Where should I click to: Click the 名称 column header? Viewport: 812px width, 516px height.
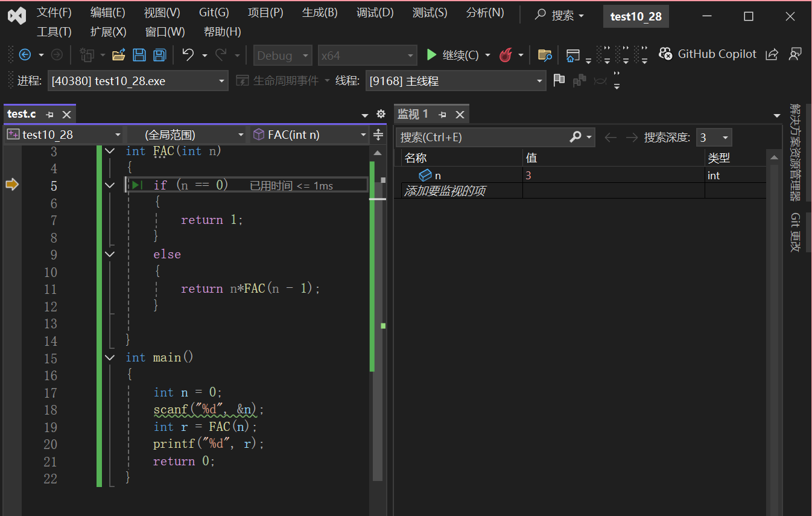(x=416, y=158)
